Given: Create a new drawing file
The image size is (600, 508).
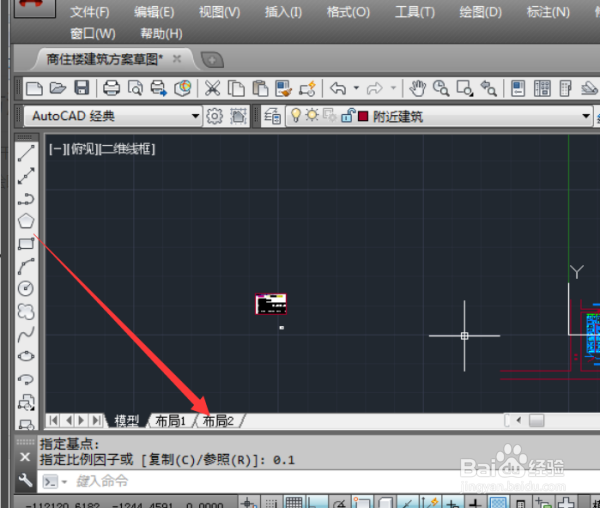Looking at the screenshot, I should pyautogui.click(x=34, y=88).
